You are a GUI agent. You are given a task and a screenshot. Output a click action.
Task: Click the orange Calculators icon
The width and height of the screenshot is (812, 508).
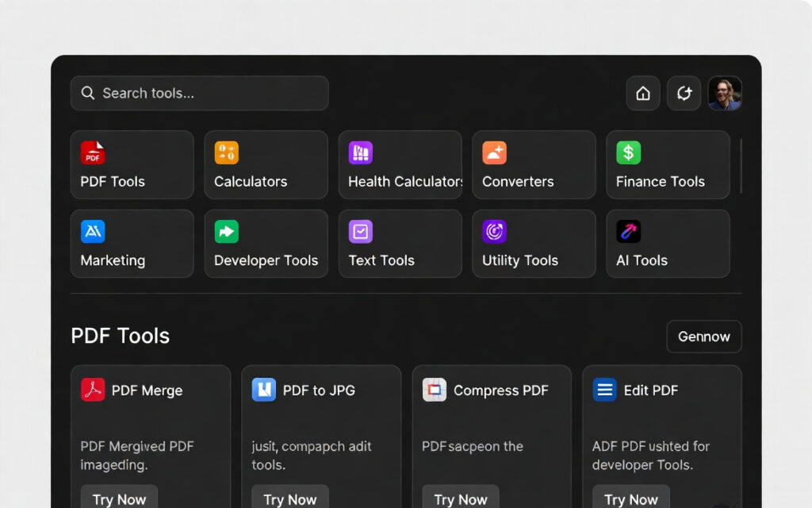tap(226, 152)
